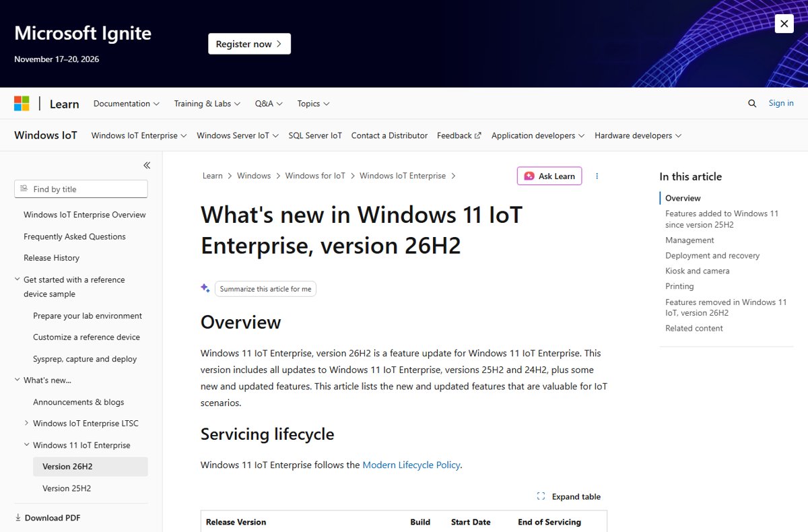Click the AI sparkle icon beside Summarize
The width and height of the screenshot is (808, 532).
pyautogui.click(x=205, y=288)
